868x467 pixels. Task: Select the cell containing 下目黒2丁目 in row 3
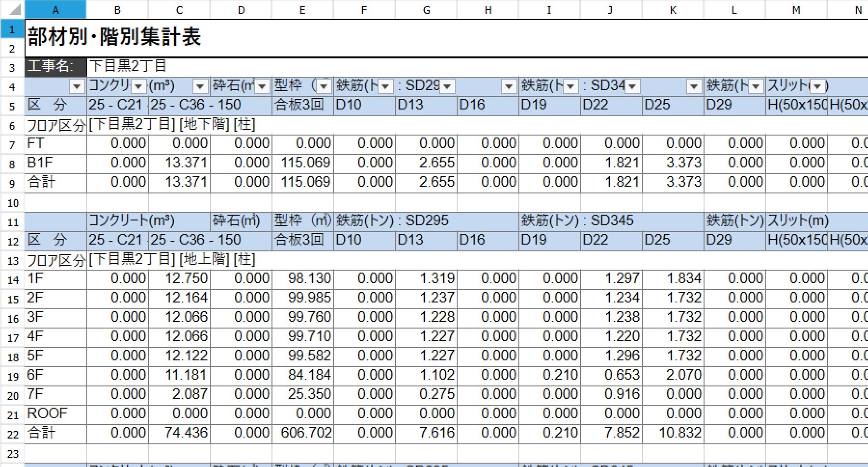[x=128, y=67]
